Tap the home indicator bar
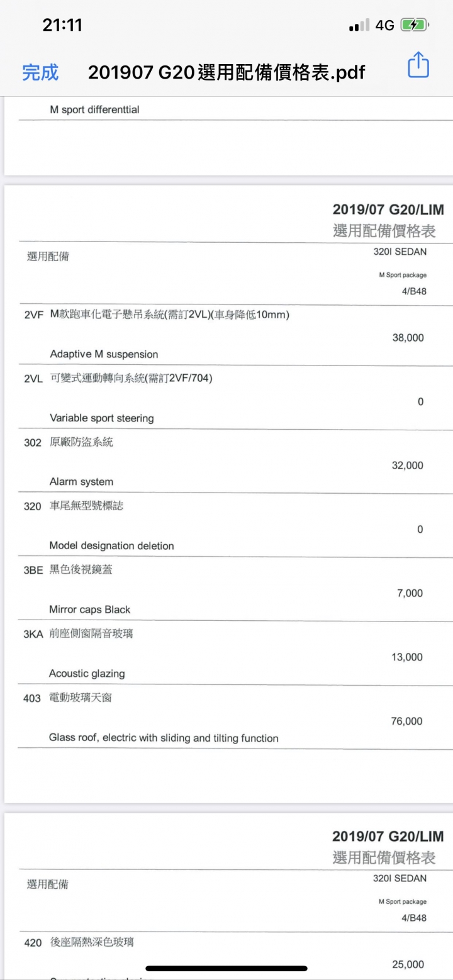Screen dimensions: 453x980 (x=226, y=968)
